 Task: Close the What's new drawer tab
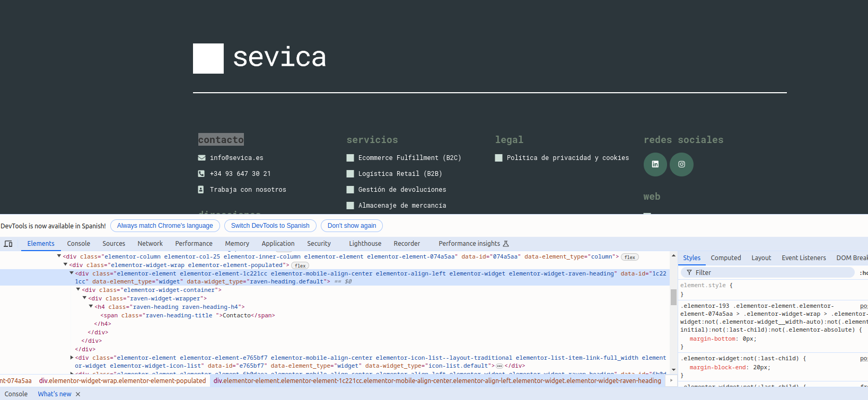pos(78,394)
